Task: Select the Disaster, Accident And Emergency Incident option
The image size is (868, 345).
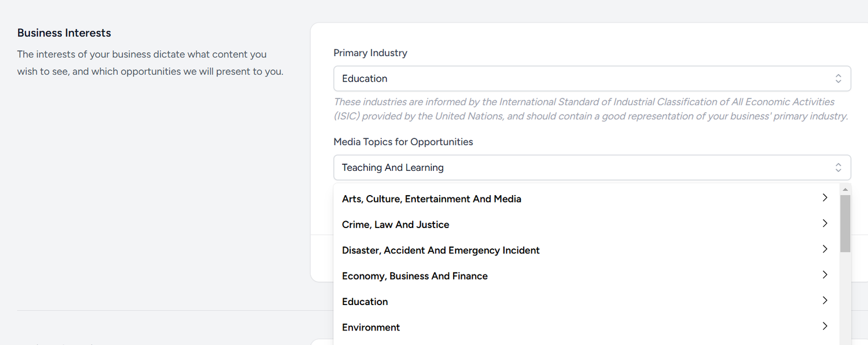Action: [x=441, y=251]
